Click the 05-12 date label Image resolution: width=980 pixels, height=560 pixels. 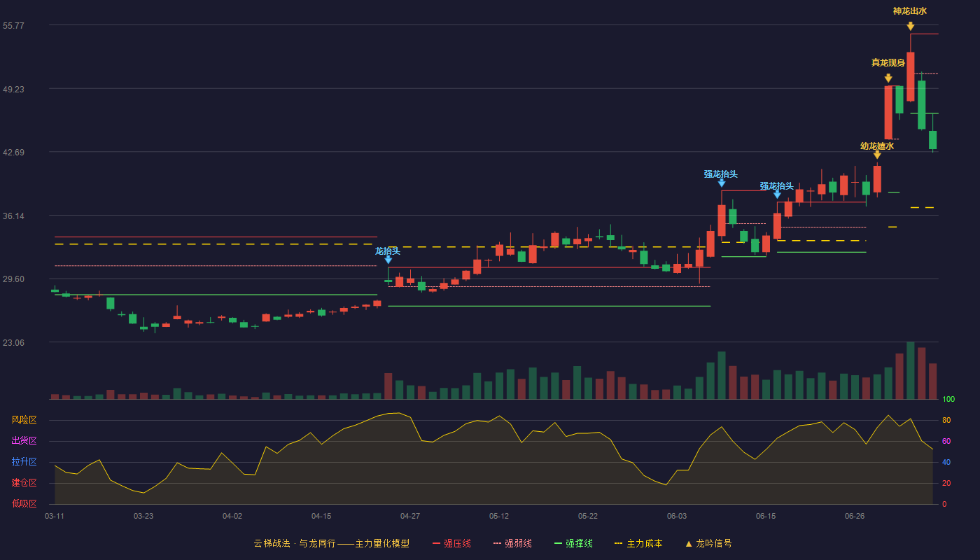tap(499, 516)
